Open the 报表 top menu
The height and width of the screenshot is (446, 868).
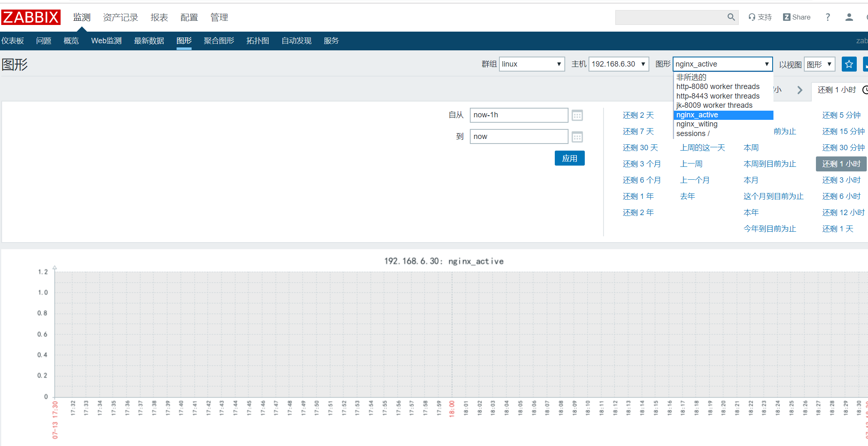(x=159, y=17)
